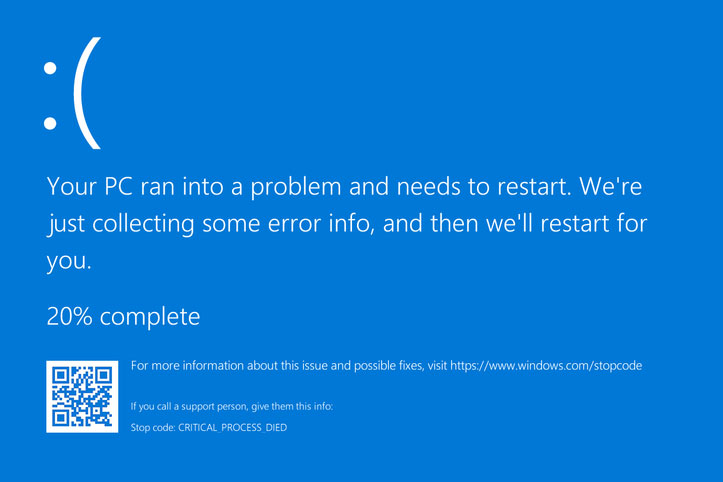This screenshot has height=482, width=723.
Task: Click the phrase 'needs to restart.'
Action: pyautogui.click(x=484, y=186)
